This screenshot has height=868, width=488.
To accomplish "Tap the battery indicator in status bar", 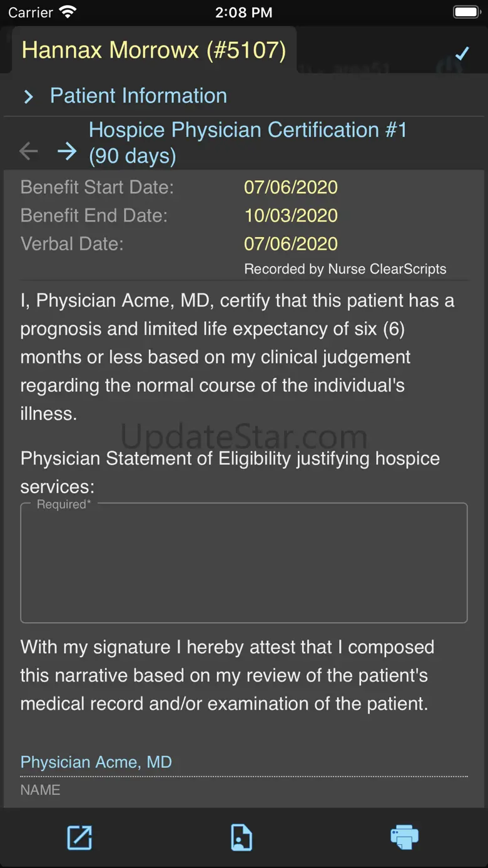I will pos(466,12).
